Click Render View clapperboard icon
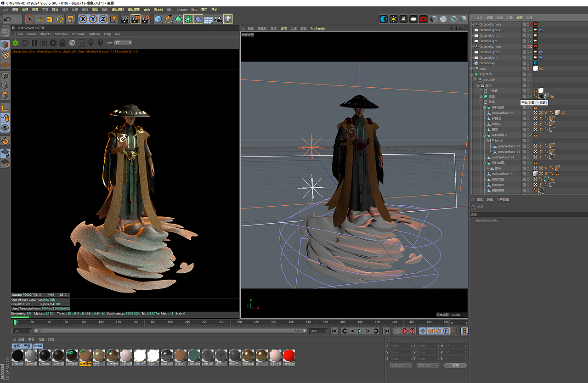Screen dimensions: 588x383 tap(124, 19)
